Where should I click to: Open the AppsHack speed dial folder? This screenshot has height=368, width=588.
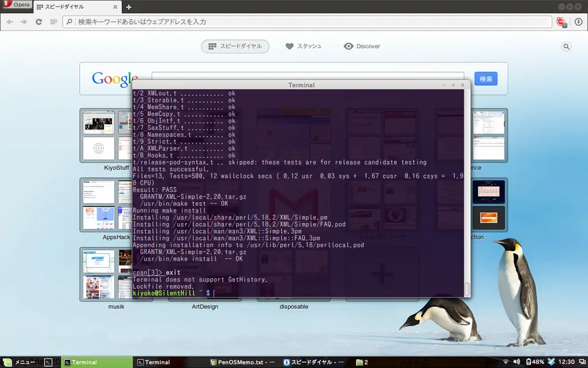coord(106,205)
